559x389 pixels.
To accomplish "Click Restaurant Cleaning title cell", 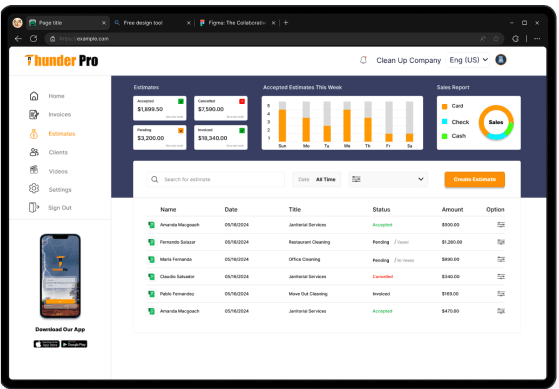I will pos(309,242).
